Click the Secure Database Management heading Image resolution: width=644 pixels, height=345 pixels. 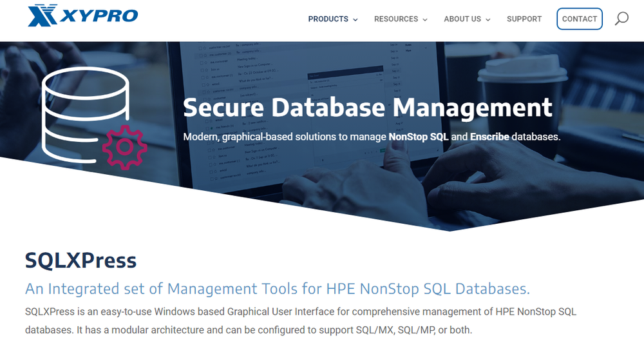pos(368,107)
